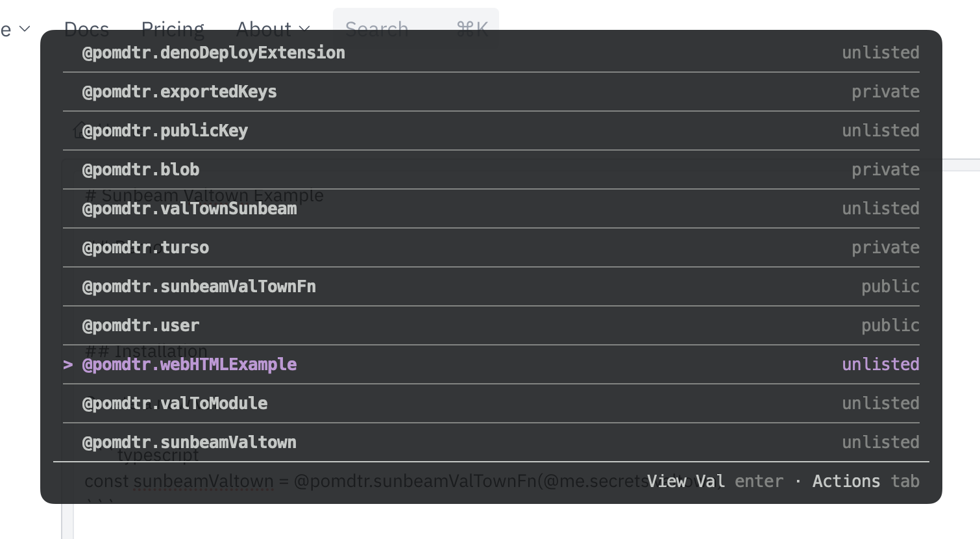Select @pomdtr.denoDeployExtension in the val list
The height and width of the screenshot is (539, 980).
(491, 53)
